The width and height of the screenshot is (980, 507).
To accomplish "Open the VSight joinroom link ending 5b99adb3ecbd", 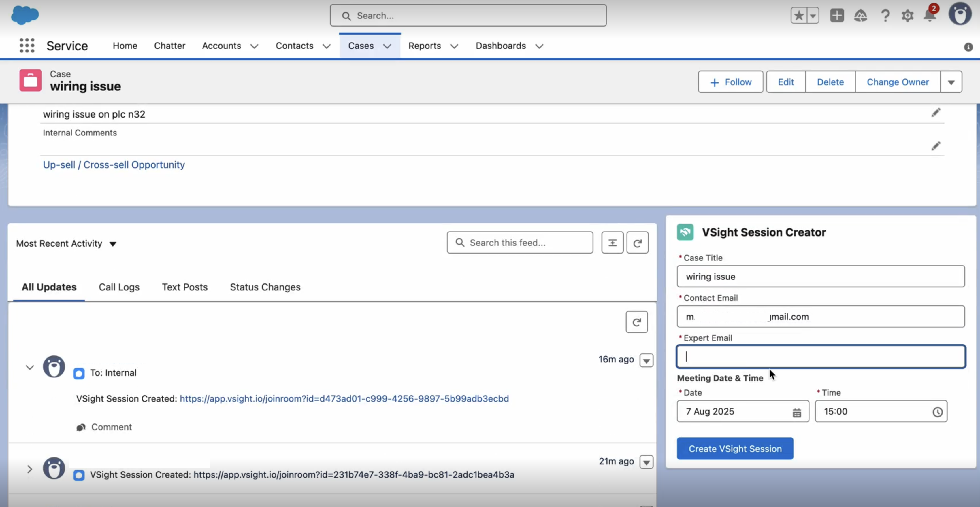I will [344, 399].
